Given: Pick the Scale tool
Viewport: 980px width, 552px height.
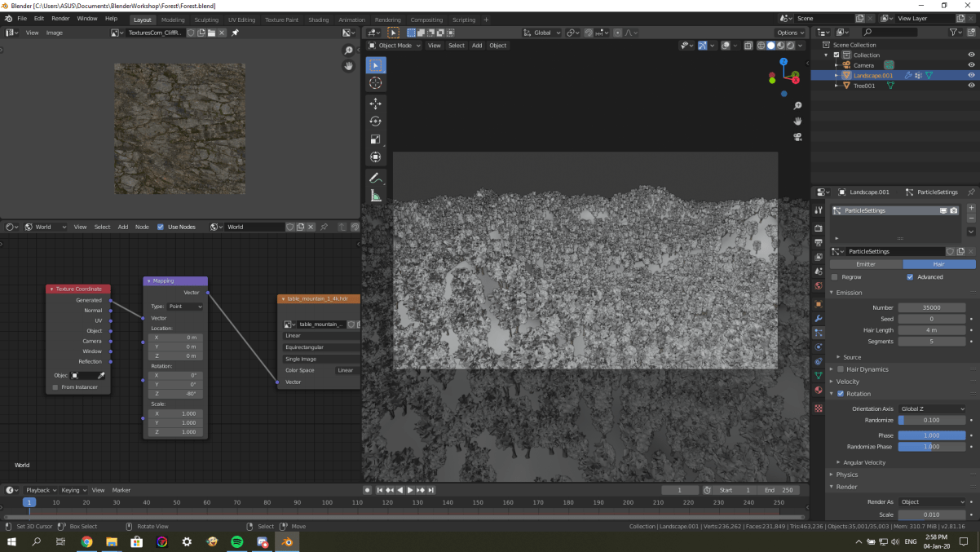Looking at the screenshot, I should [x=375, y=139].
